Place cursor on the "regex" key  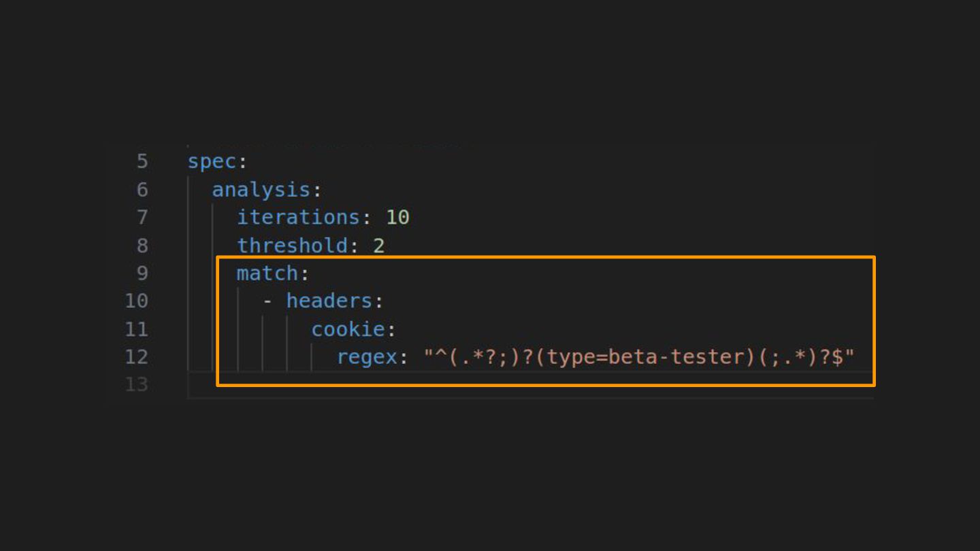367,357
